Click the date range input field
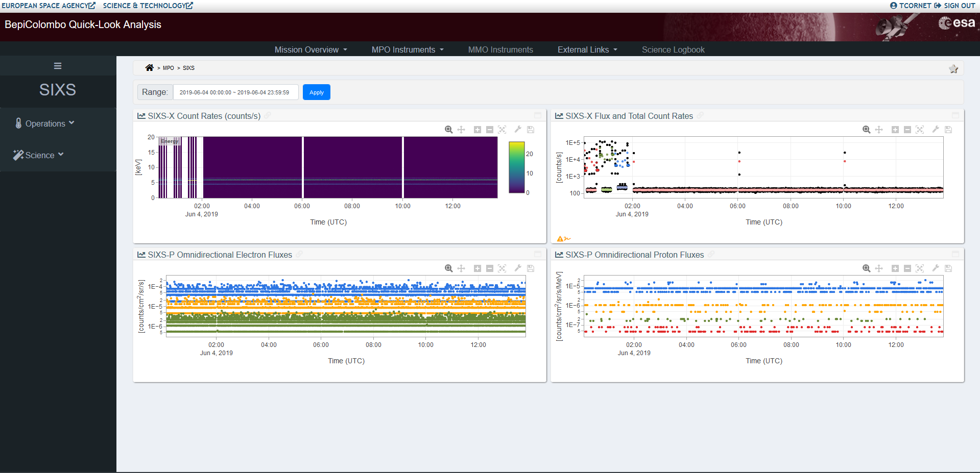Screen dimensions: 980x473 [x=235, y=92]
